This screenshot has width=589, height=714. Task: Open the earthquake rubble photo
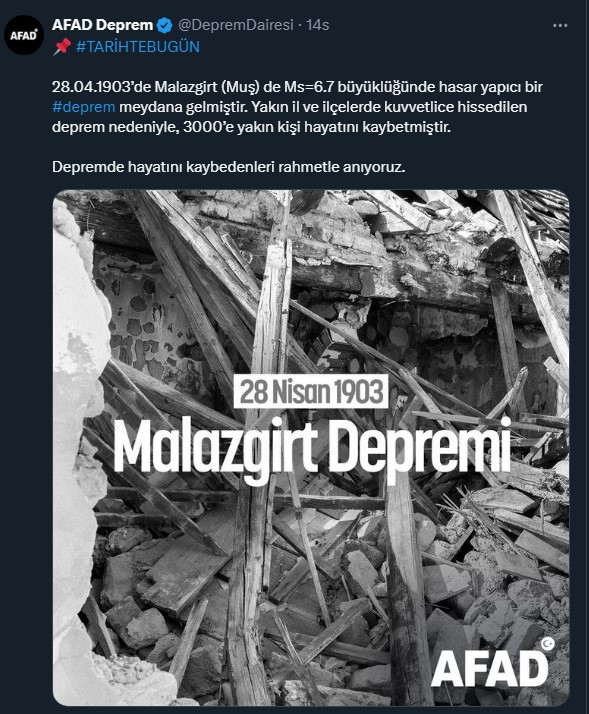tap(311, 448)
